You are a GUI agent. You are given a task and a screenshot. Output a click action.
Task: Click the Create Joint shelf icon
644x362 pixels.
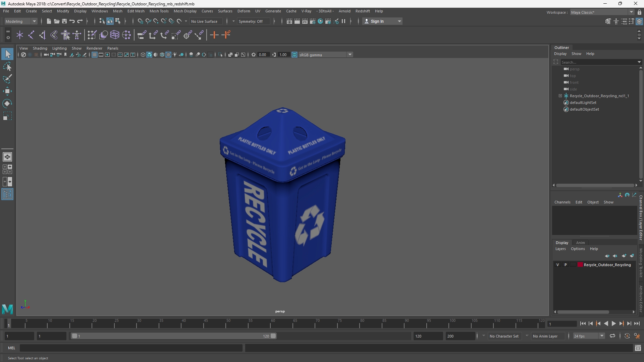coord(31,35)
